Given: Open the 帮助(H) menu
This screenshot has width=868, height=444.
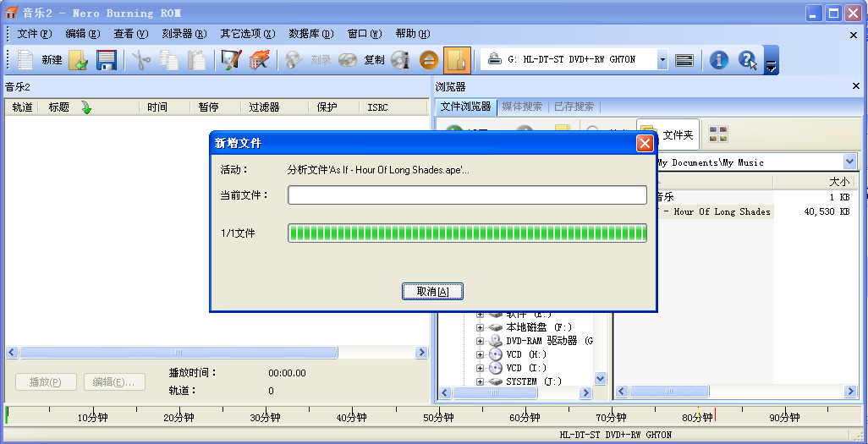Looking at the screenshot, I should tap(412, 34).
